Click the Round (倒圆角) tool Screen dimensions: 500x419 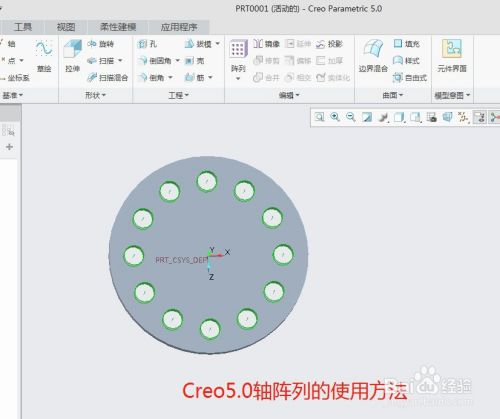click(x=155, y=61)
